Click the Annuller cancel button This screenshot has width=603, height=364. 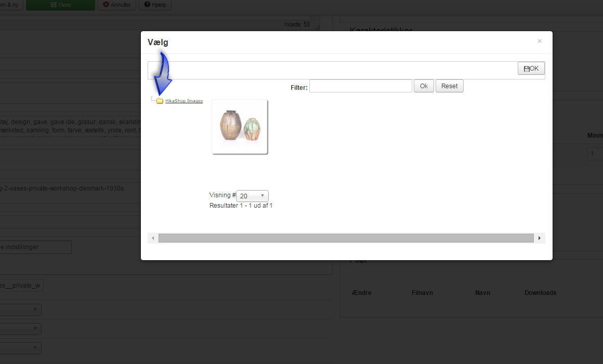116,5
